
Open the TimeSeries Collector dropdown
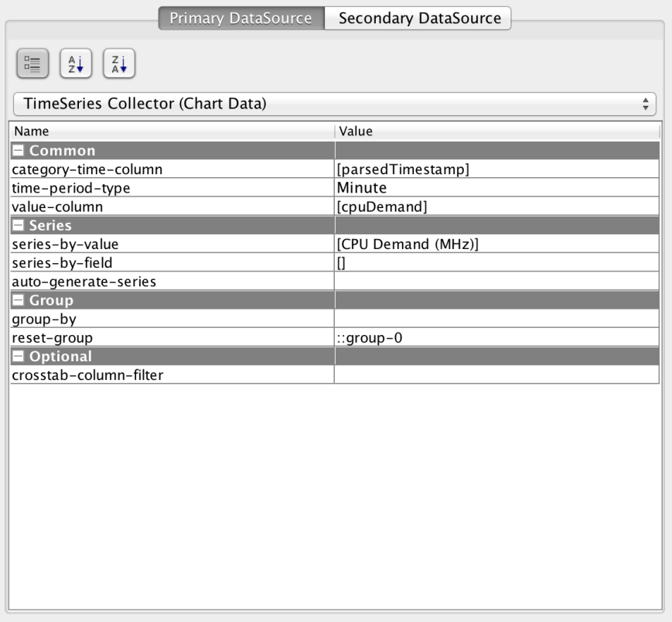click(x=335, y=103)
